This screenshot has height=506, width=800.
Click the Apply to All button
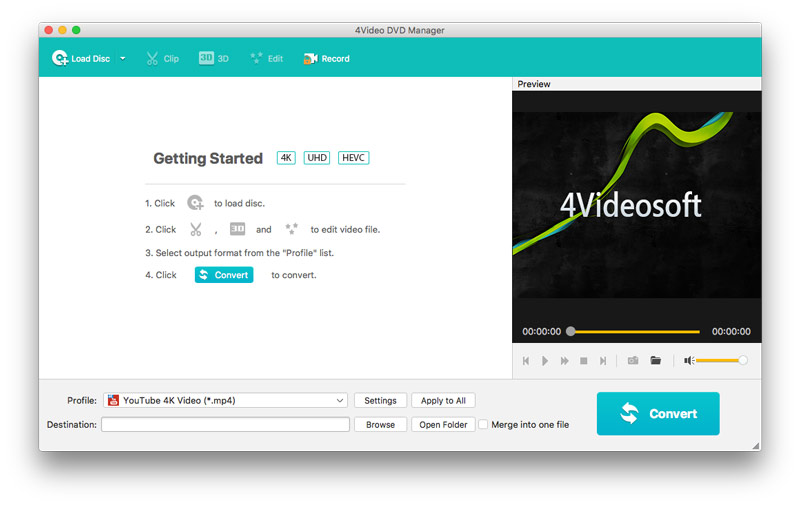tap(443, 400)
